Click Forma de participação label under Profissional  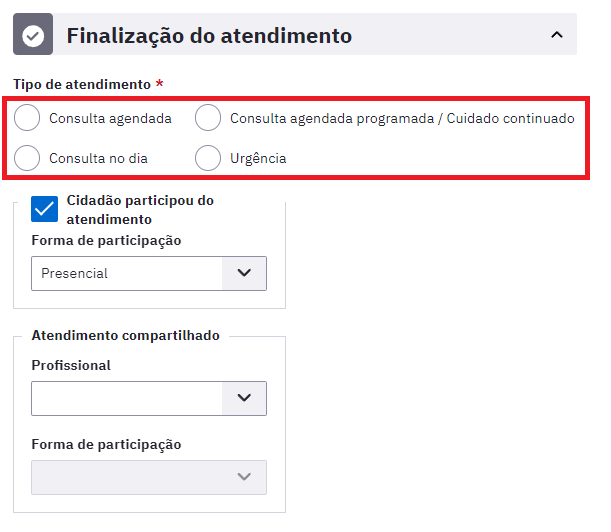[x=106, y=444]
